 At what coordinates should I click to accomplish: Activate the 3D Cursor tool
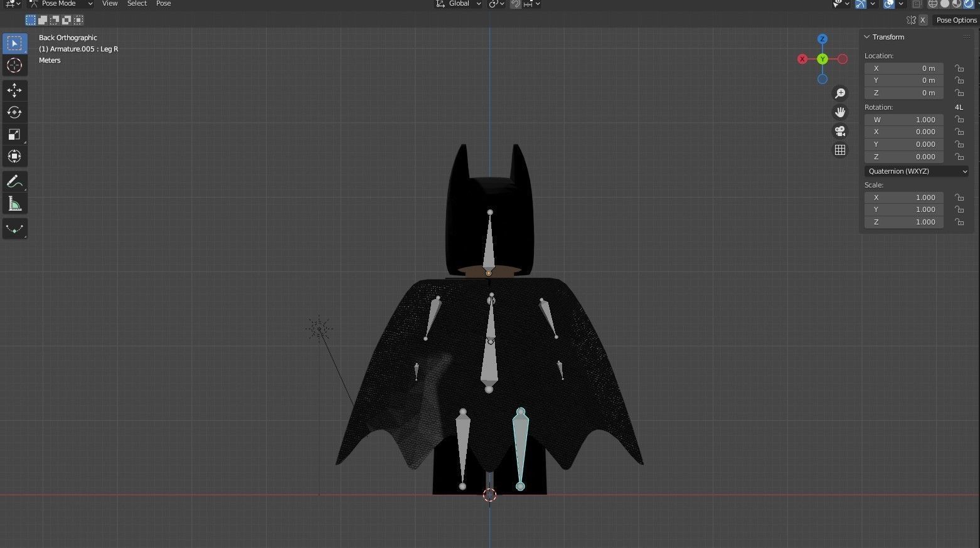point(14,65)
